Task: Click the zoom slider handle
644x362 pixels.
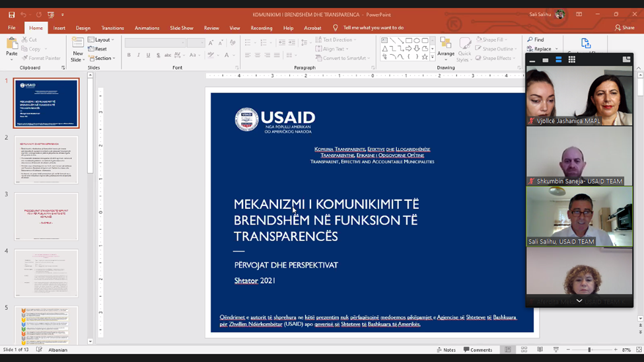Action: (589, 349)
